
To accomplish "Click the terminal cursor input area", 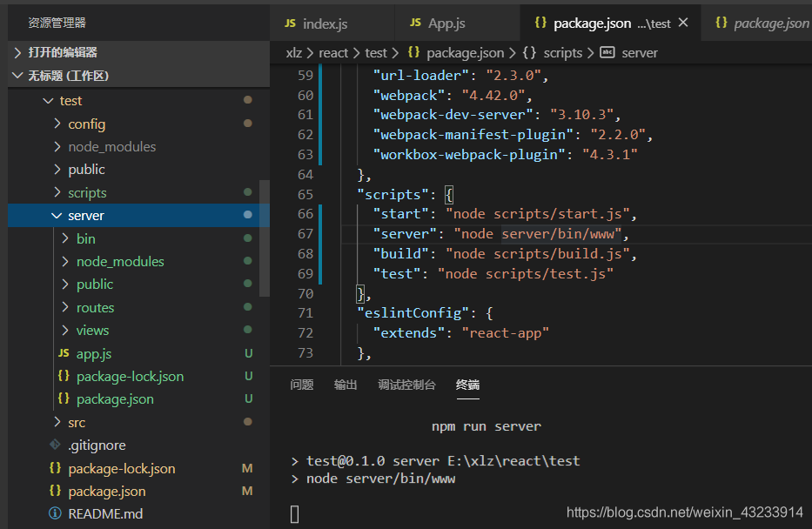I will (x=295, y=514).
